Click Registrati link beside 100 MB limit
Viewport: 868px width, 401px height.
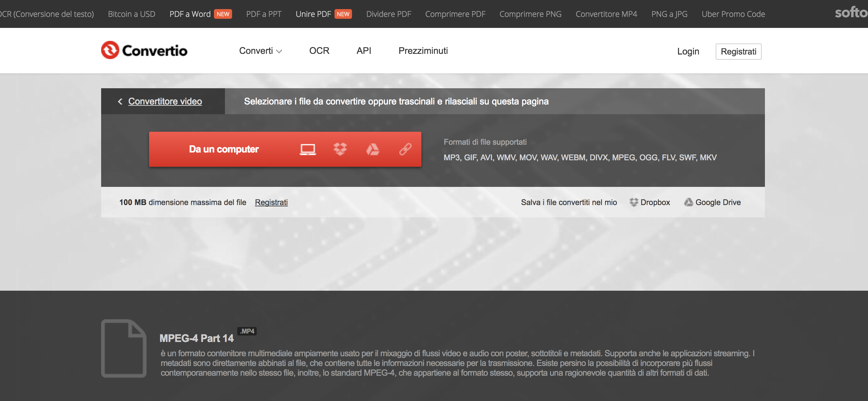(271, 202)
